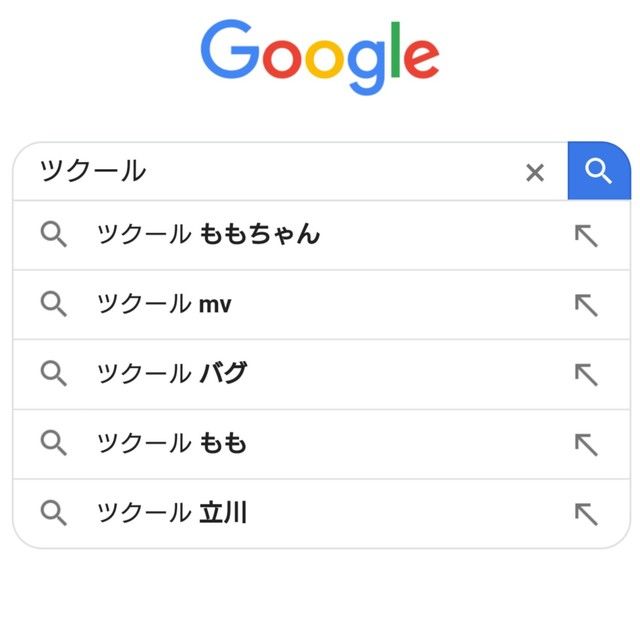This screenshot has width=640, height=643.
Task: Click magnifier icon next to ツクール mv
Action: (54, 304)
